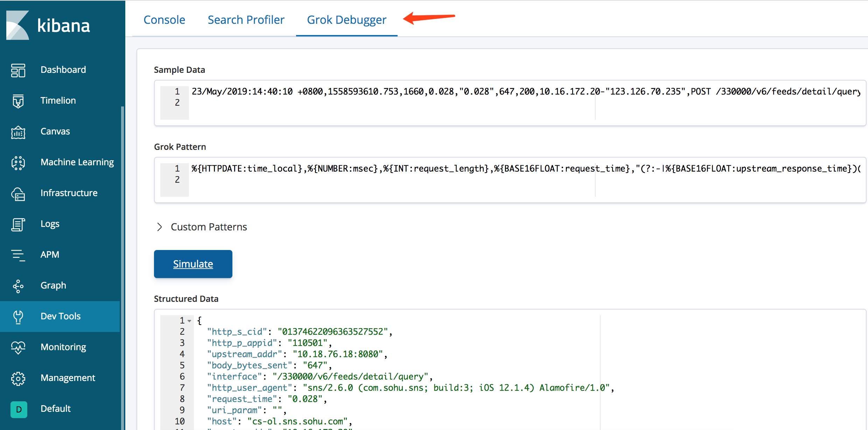
Task: Click the Default space avatar D
Action: point(19,409)
